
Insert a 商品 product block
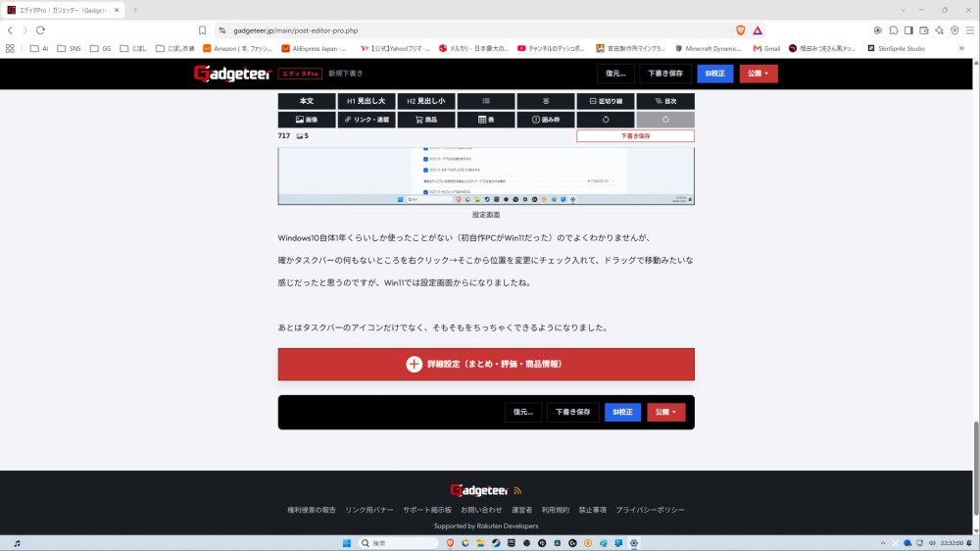425,120
